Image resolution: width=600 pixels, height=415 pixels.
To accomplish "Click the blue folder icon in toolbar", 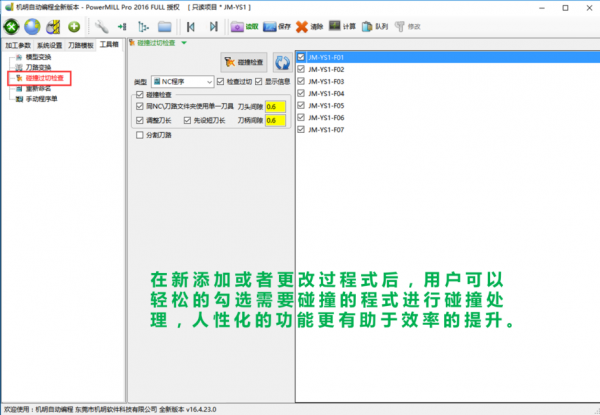I will point(166,25).
